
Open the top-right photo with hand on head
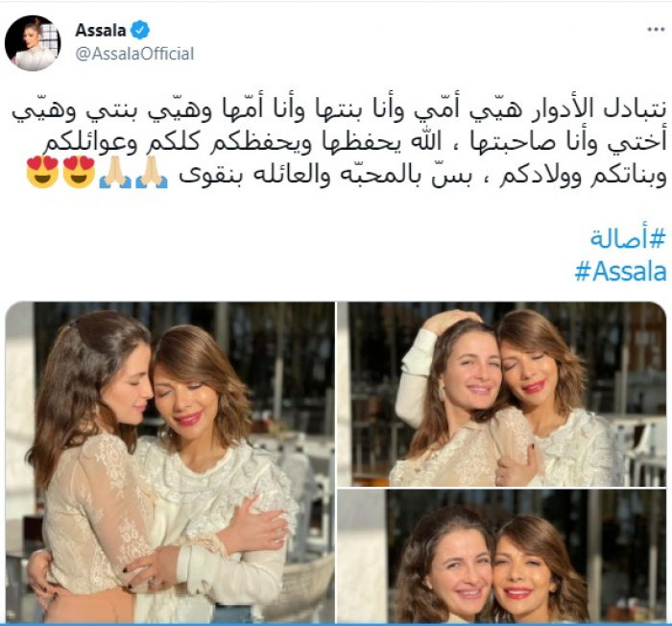(x=502, y=394)
